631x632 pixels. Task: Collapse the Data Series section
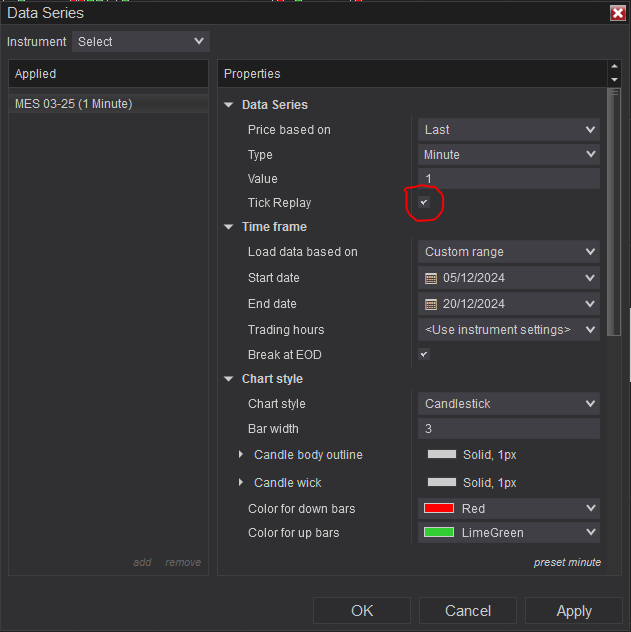229,105
